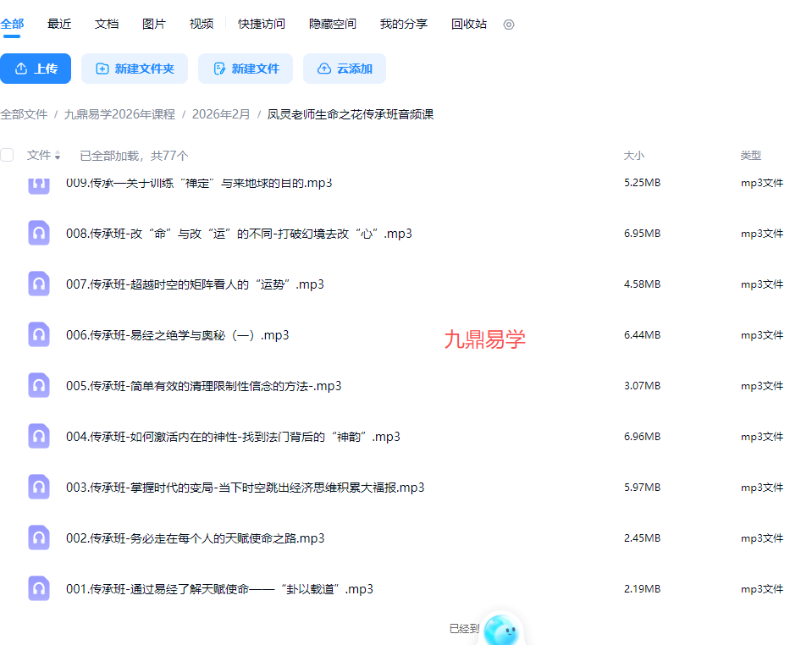812x645 pixels.
Task: Click the 新建文件夹 button
Action: click(135, 69)
